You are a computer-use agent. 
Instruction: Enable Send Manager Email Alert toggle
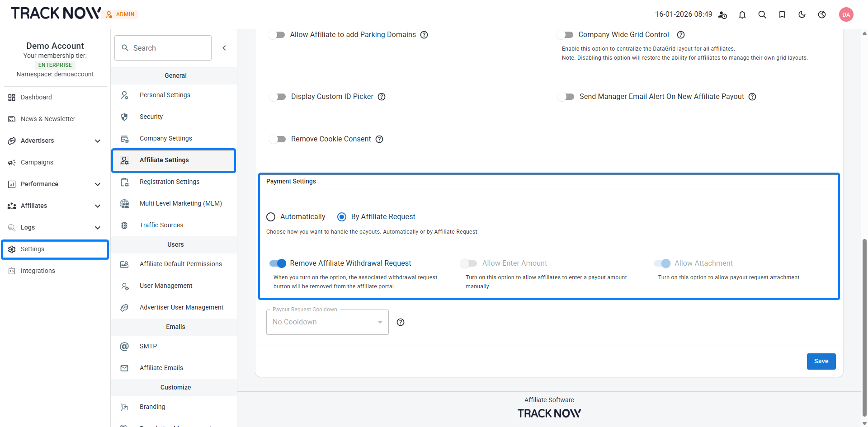pyautogui.click(x=566, y=97)
